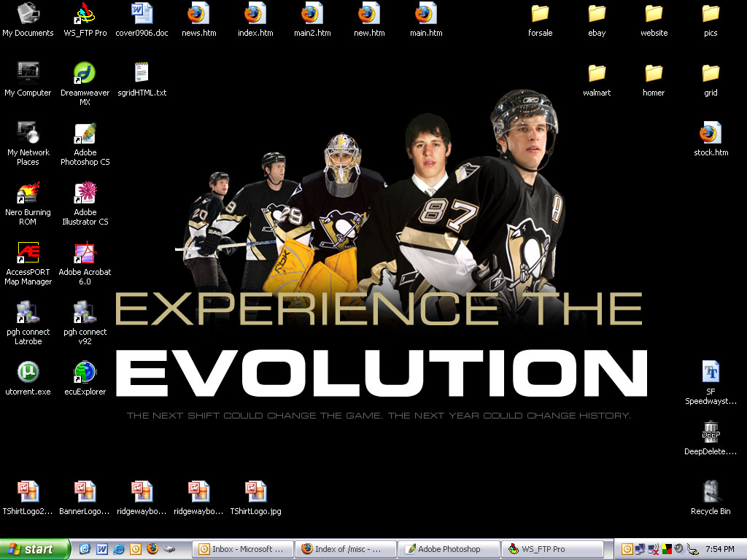747x560 pixels.
Task: Open the Start menu
Action: (x=34, y=549)
